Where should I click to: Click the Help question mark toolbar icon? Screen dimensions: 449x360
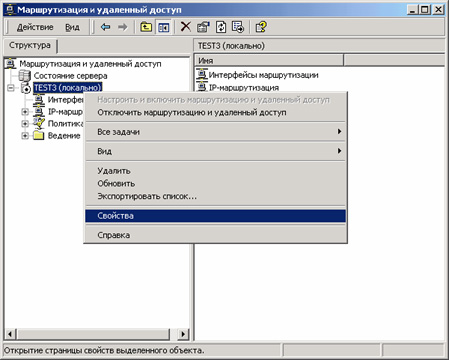(261, 27)
